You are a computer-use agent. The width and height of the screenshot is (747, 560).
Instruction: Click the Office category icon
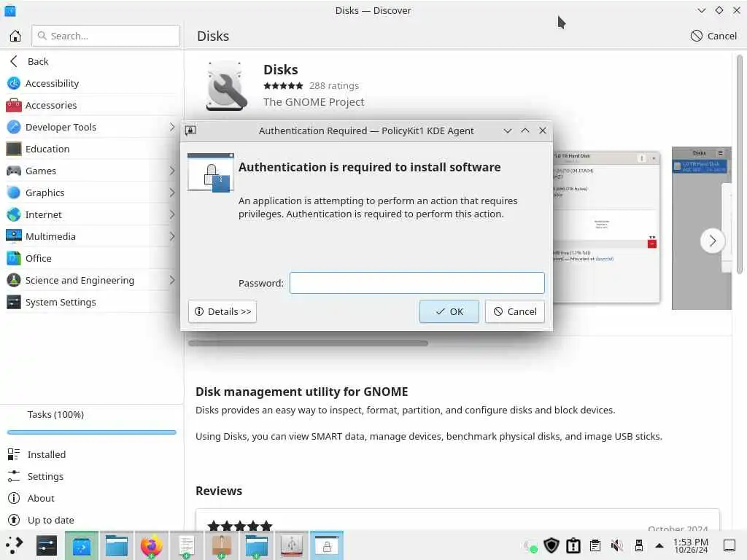(14, 258)
